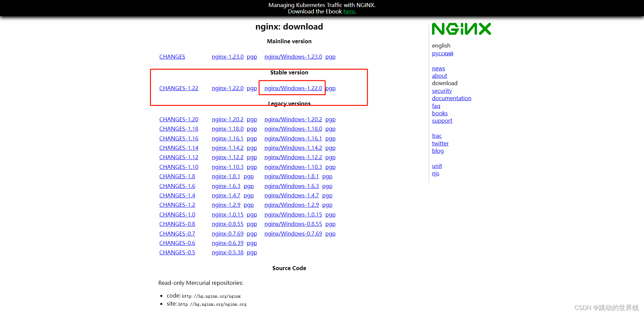Download nginx-1.23.0 source
644x314 pixels.
click(x=227, y=57)
